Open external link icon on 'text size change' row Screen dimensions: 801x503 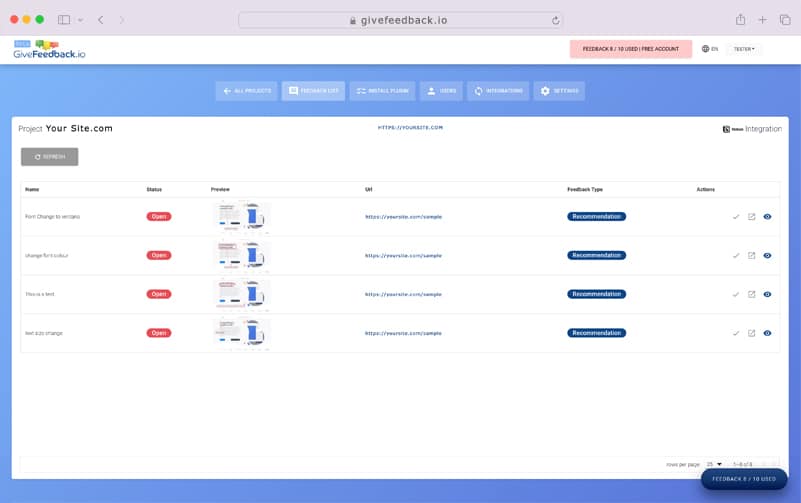pyautogui.click(x=751, y=333)
